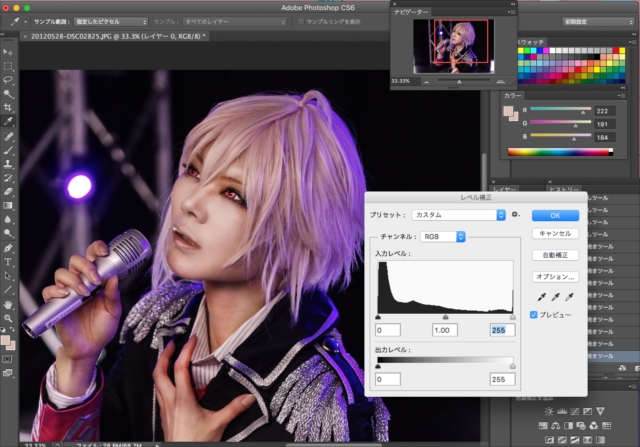Select the Gradient tool
Screen dimensions: 640x447
[8, 205]
